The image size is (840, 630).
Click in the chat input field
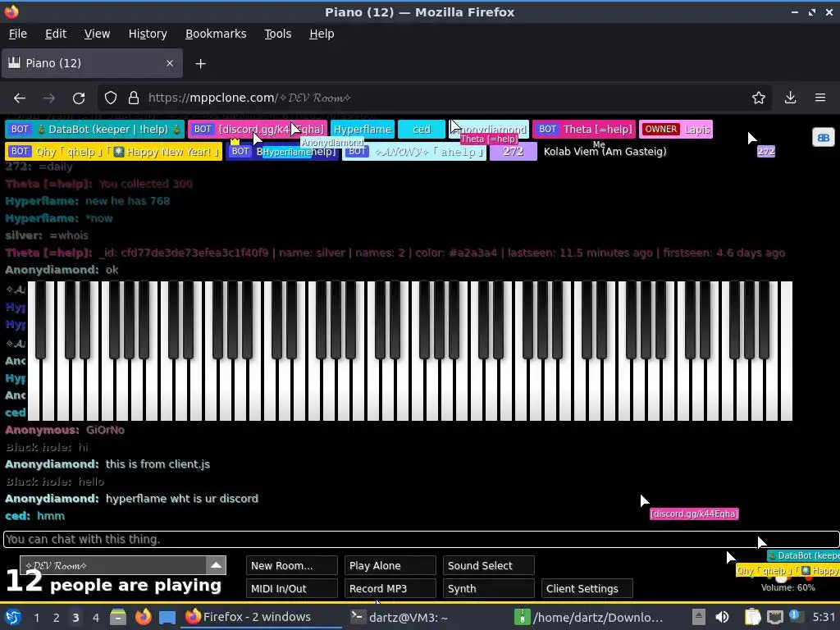tap(421, 540)
